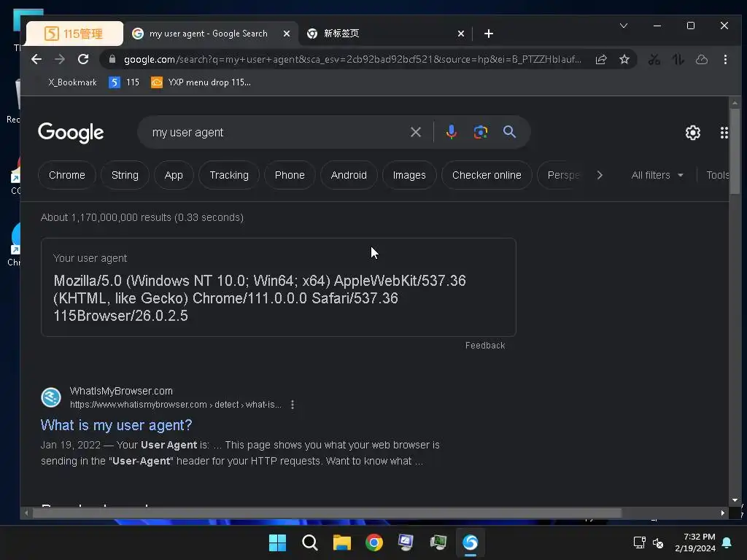Click the Feedback link
This screenshot has width=747, height=560.
[x=485, y=345]
